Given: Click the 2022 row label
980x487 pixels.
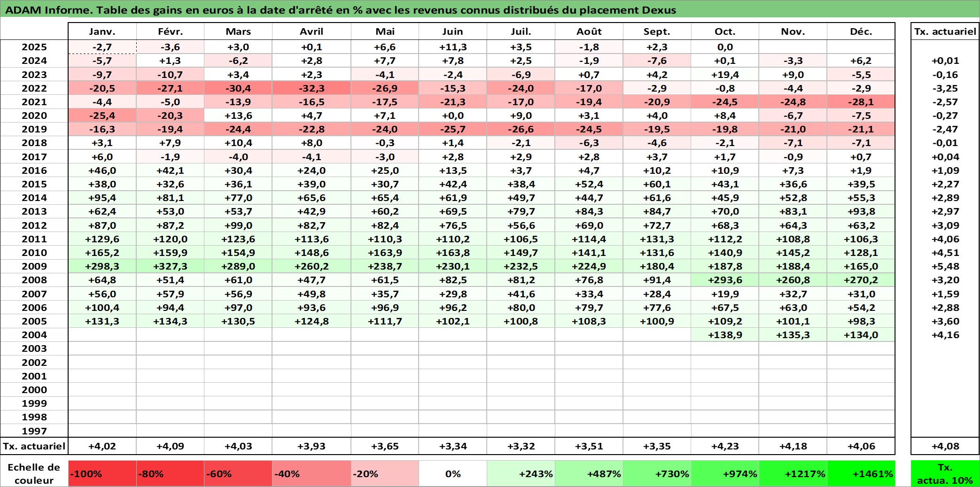Looking at the screenshot, I should tap(34, 88).
